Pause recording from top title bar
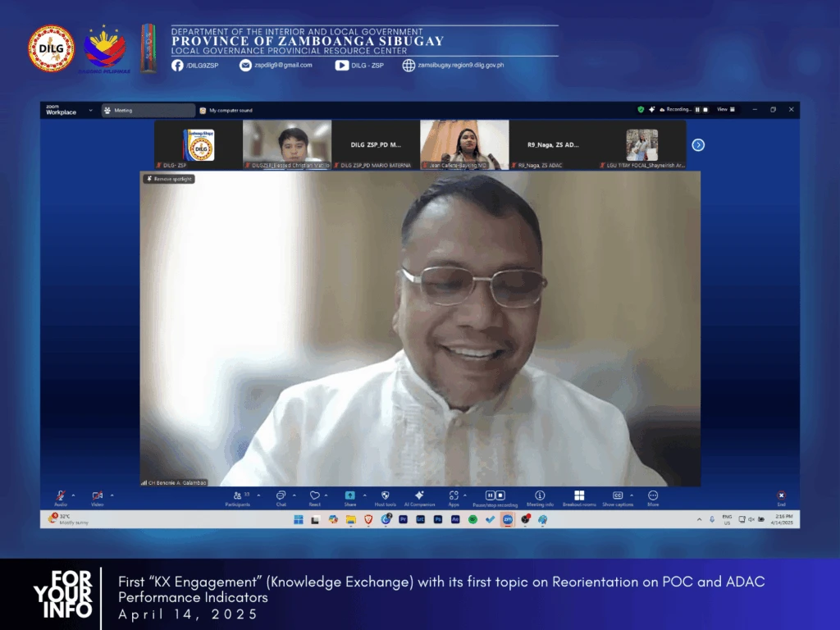Image resolution: width=840 pixels, height=630 pixels. click(697, 109)
